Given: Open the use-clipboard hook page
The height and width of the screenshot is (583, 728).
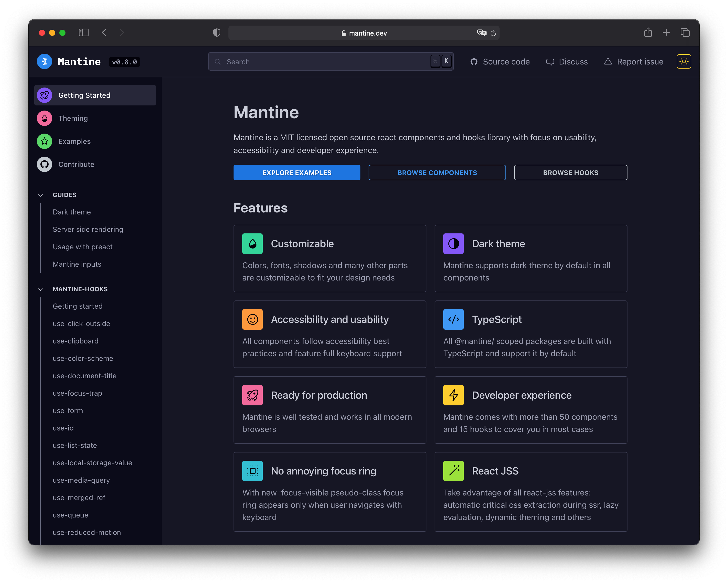Looking at the screenshot, I should point(76,341).
